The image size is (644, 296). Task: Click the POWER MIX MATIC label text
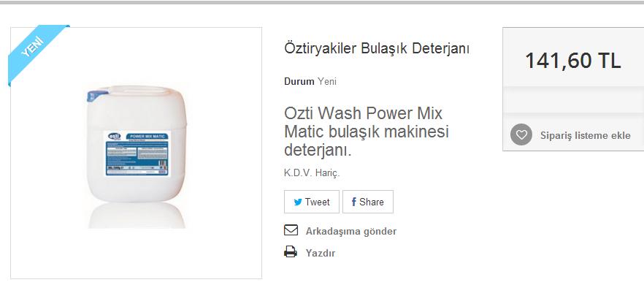click(147, 137)
